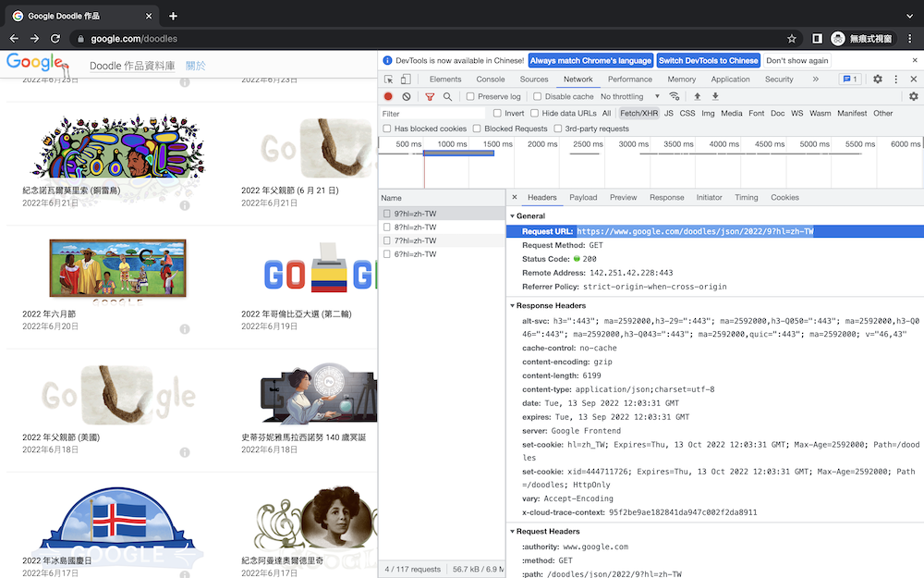Image resolution: width=924 pixels, height=578 pixels.
Task: Enable Preserve log checkbox
Action: point(470,96)
